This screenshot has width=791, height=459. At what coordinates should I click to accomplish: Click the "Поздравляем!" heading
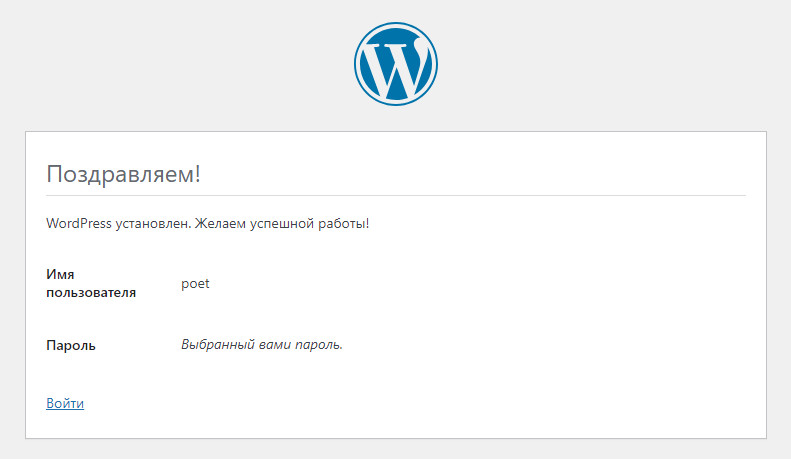(124, 174)
